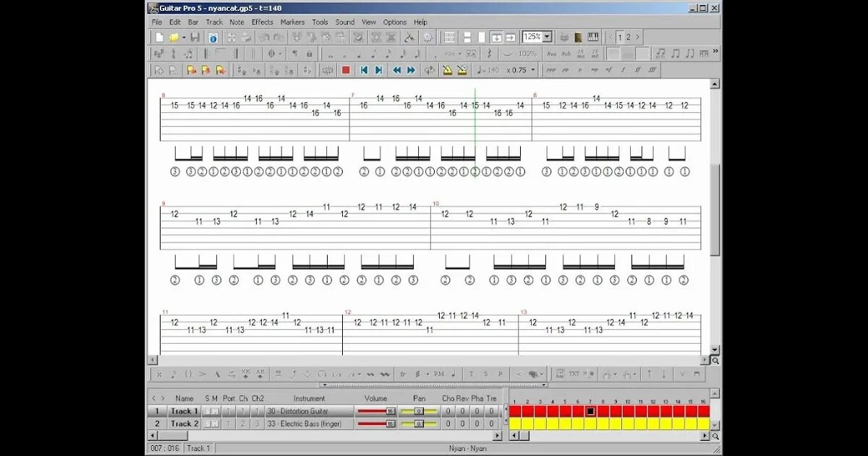Open the File menu
Screen dimensions: 868x456
click(x=157, y=22)
